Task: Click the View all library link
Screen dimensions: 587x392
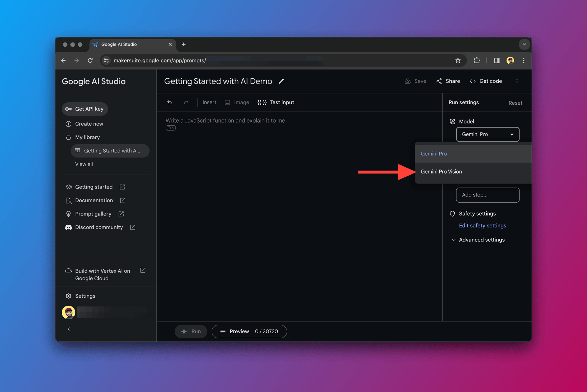Action: pyautogui.click(x=84, y=164)
